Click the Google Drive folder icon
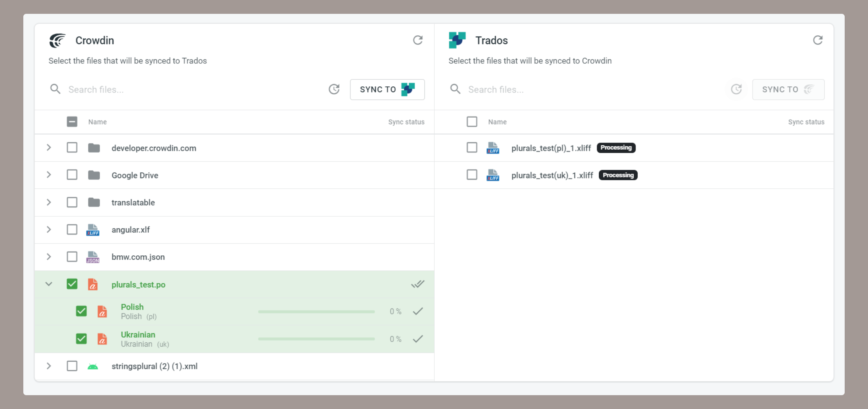The width and height of the screenshot is (868, 409). click(94, 175)
